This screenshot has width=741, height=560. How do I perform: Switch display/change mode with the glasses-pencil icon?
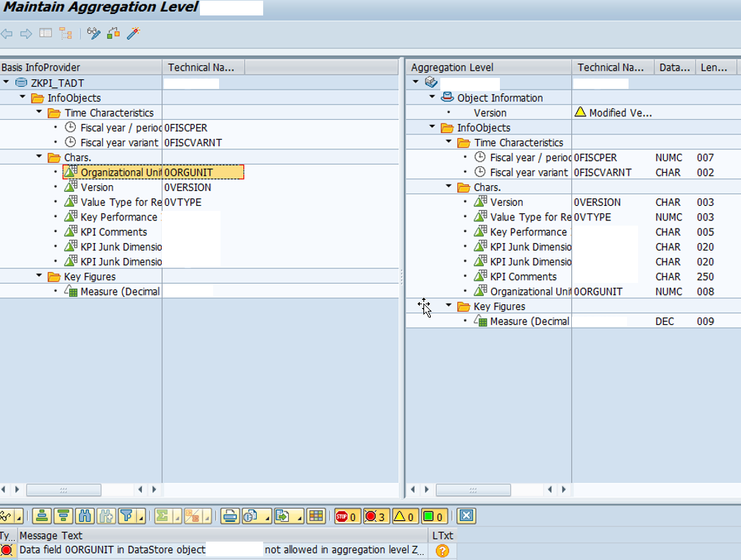93,33
